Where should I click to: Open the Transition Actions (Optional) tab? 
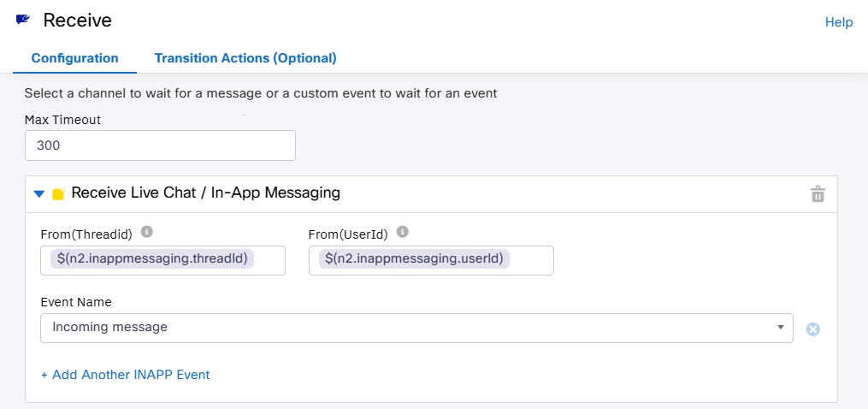point(245,58)
